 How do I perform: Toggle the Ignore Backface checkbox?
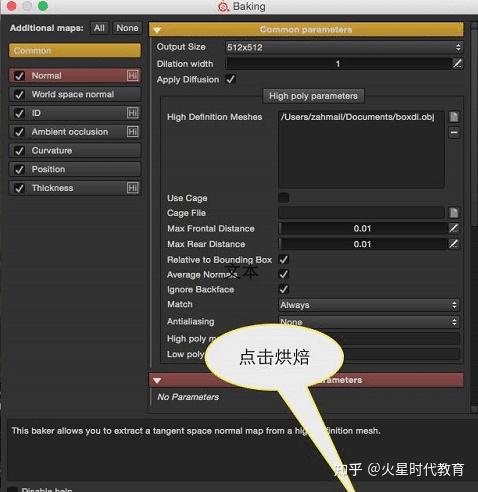click(284, 289)
